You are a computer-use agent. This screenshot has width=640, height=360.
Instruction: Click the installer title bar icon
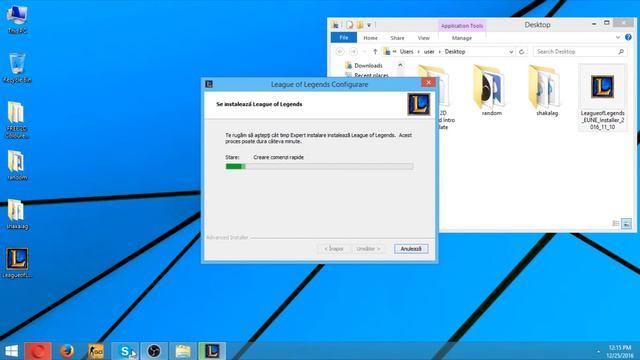pos(209,84)
